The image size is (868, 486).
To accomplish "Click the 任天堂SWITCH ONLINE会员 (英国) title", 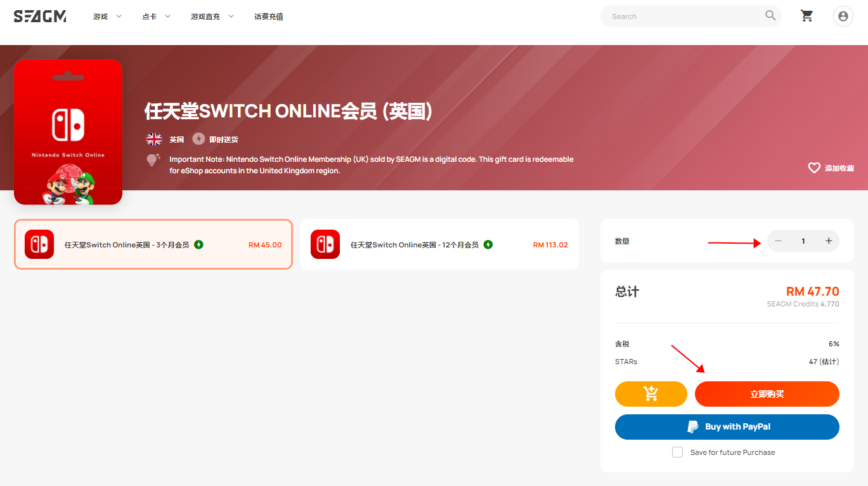I will point(288,111).
